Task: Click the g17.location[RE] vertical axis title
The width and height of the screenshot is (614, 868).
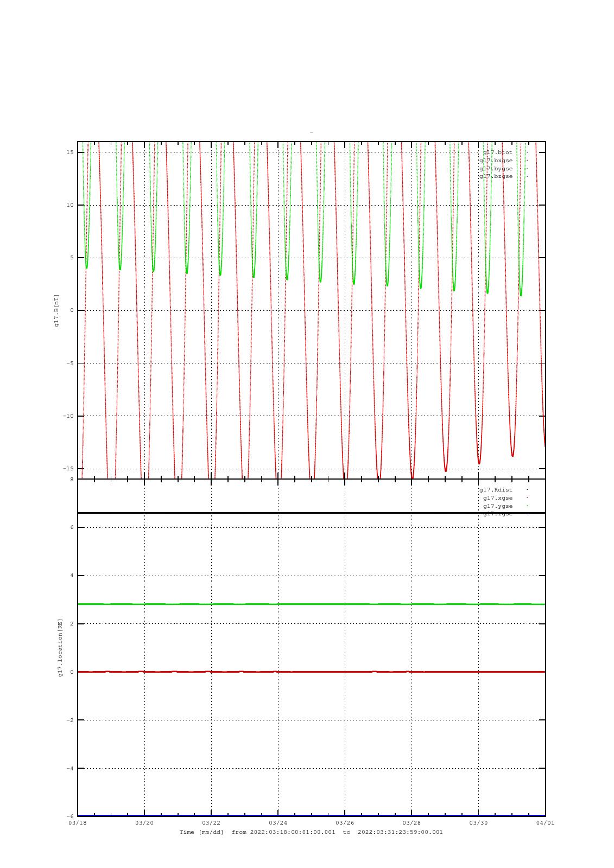Action: click(60, 648)
